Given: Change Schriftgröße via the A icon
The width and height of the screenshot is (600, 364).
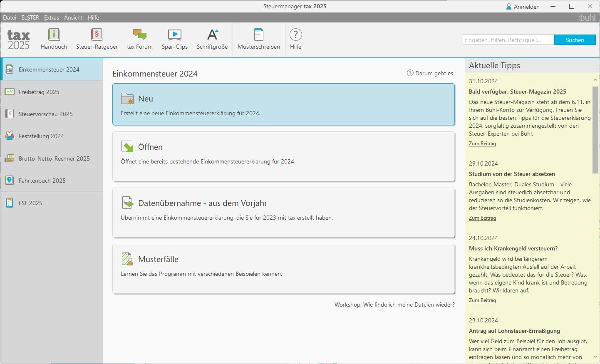Looking at the screenshot, I should (213, 35).
